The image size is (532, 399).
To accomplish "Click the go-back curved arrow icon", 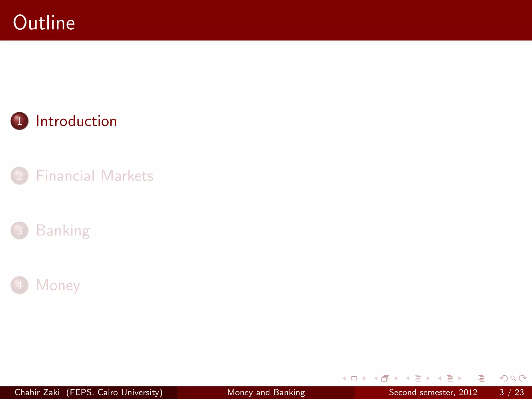I will pyautogui.click(x=503, y=378).
